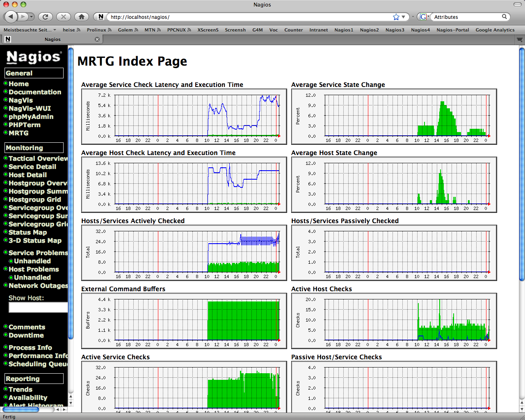This screenshot has height=420, width=525.
Task: Focus the search field containing Attributes
Action: click(x=466, y=17)
